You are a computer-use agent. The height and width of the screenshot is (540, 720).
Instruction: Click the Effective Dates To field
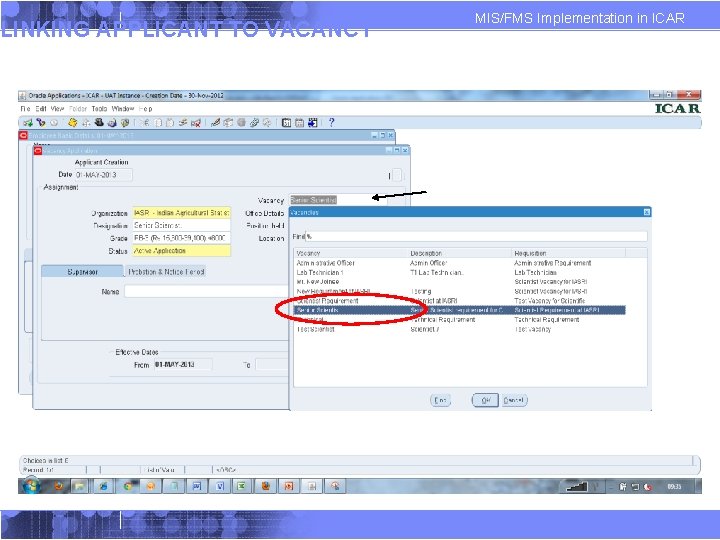pos(272,365)
